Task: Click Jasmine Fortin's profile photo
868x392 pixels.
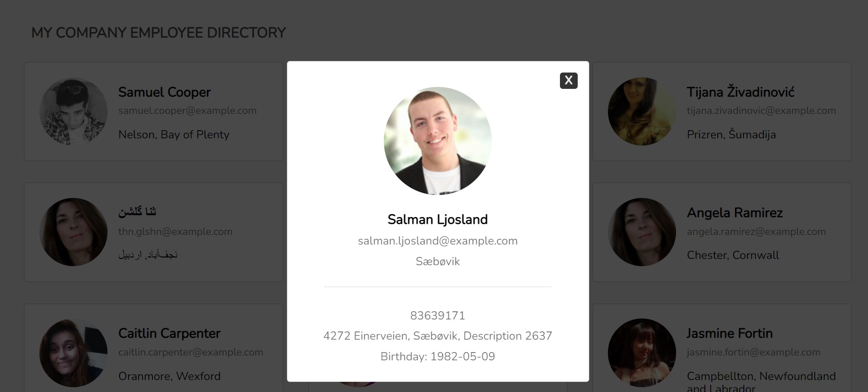Action: [x=642, y=353]
